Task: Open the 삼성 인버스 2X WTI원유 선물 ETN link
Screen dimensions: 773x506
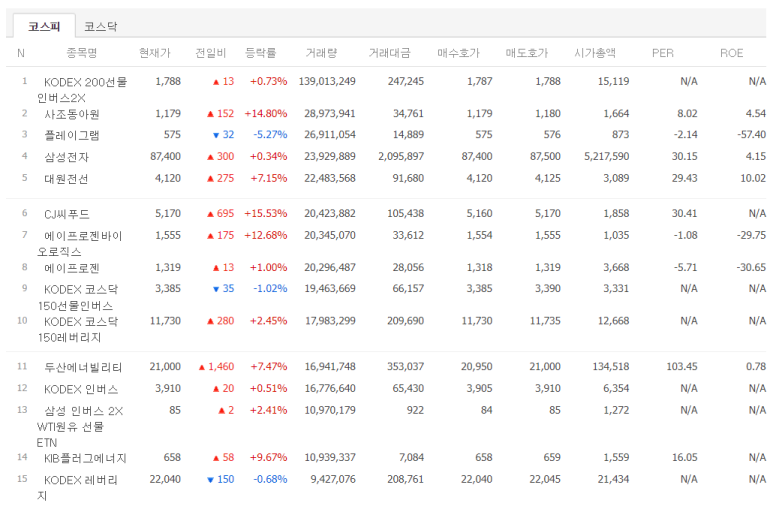Action: pyautogui.click(x=80, y=427)
